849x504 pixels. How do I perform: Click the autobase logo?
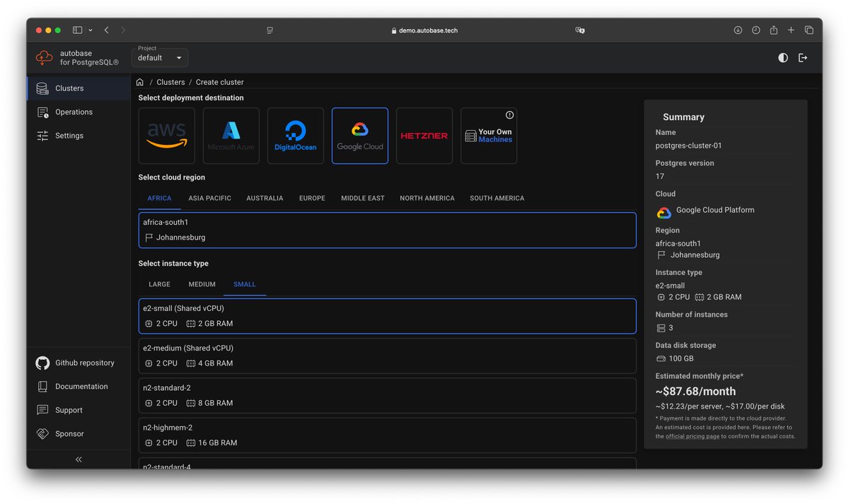coord(45,58)
